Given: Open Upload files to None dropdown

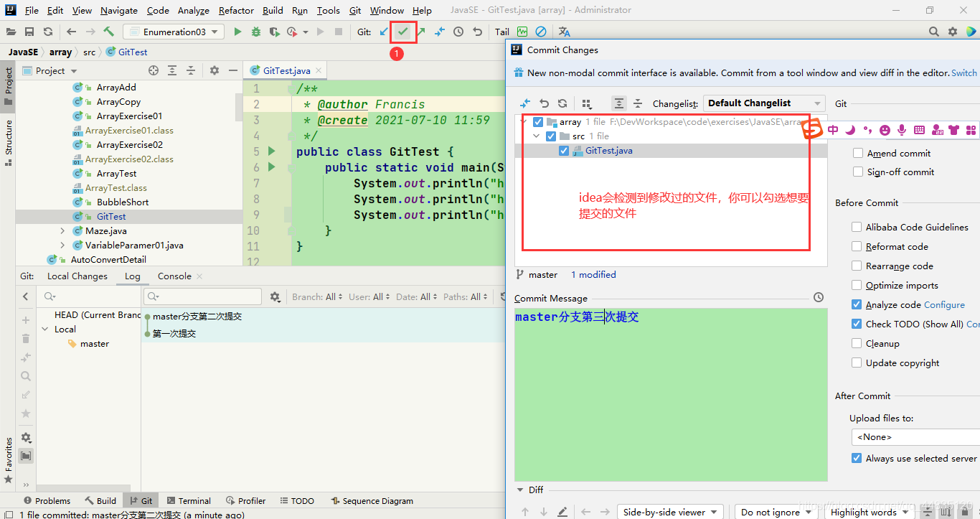Looking at the screenshot, I should point(915,436).
